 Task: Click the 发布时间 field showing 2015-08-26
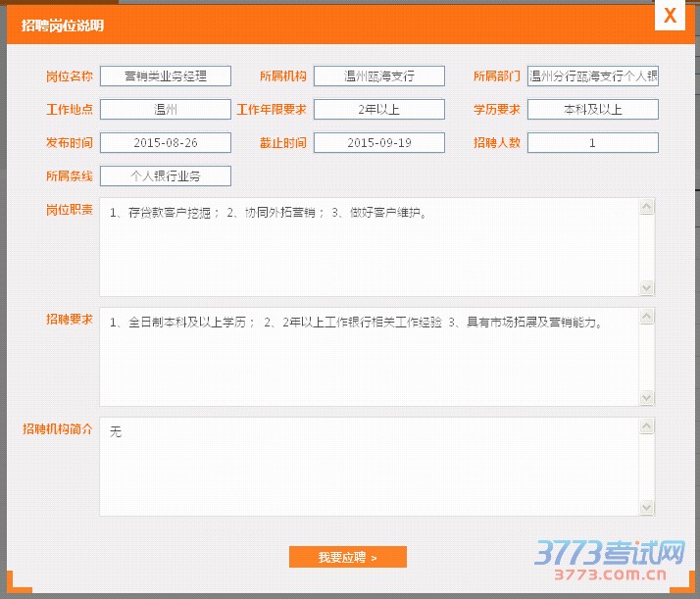(166, 143)
